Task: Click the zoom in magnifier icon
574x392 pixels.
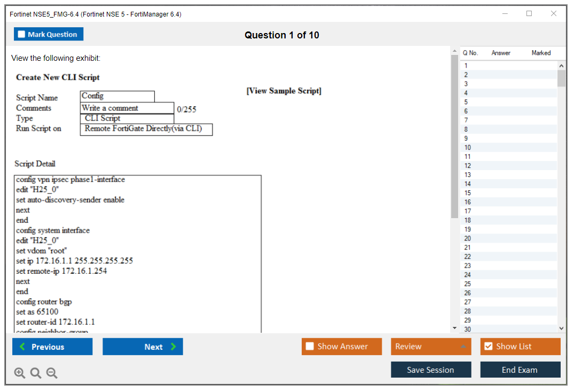Action: click(20, 373)
